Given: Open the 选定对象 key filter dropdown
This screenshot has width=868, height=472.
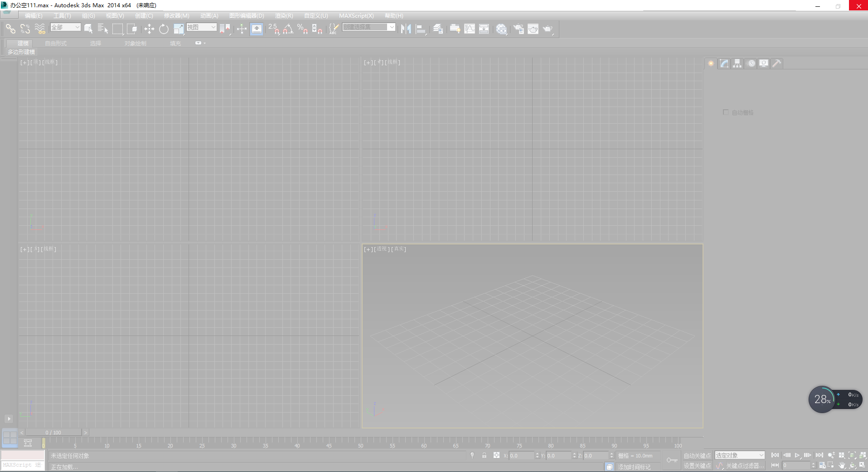Looking at the screenshot, I should point(740,455).
